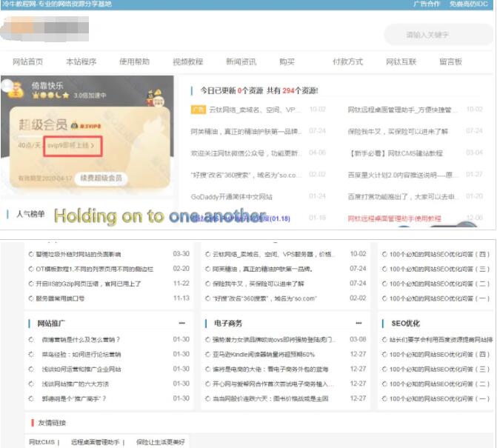Open the 免费高仿IDC top link
The height and width of the screenshot is (448, 497).
[x=470, y=4]
